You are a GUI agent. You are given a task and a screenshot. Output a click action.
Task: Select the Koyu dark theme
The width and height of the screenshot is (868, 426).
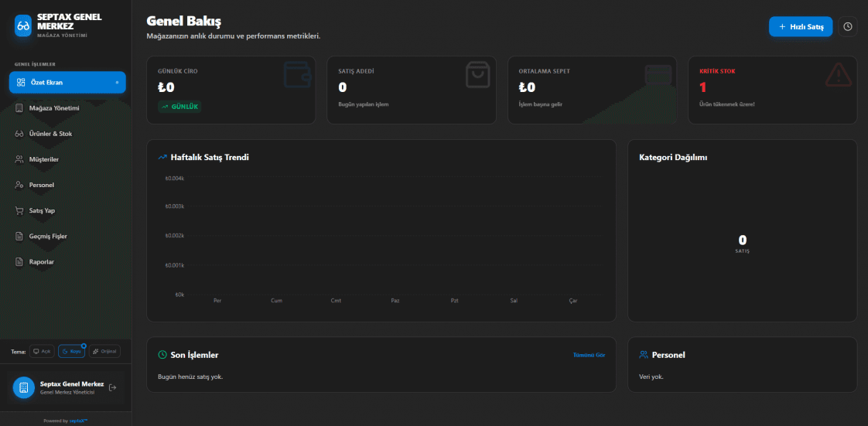pos(71,351)
